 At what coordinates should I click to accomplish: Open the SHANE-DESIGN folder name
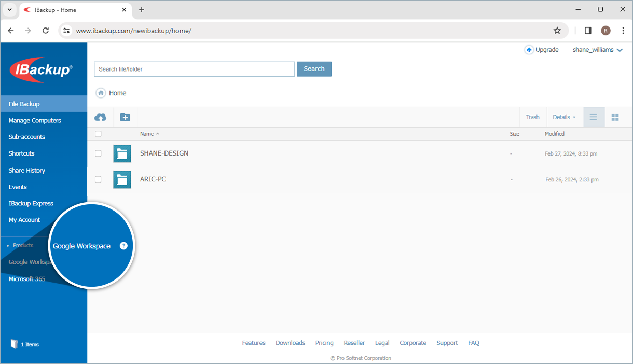pos(164,153)
